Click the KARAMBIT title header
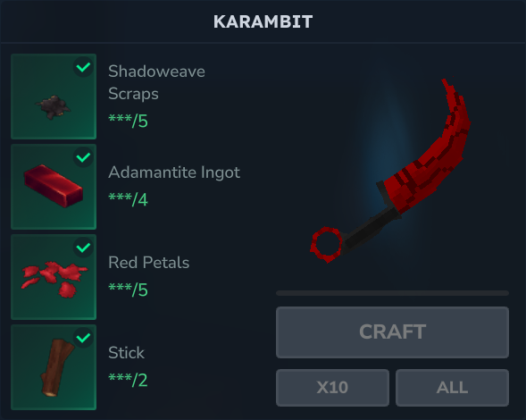The height and width of the screenshot is (420, 526). pos(263,21)
